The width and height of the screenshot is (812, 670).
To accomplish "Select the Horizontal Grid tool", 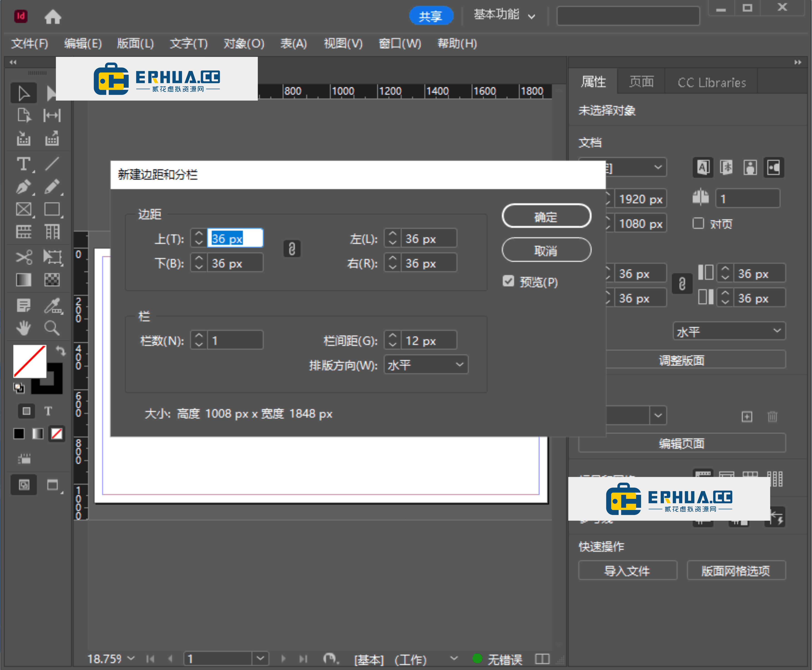I will pyautogui.click(x=24, y=232).
